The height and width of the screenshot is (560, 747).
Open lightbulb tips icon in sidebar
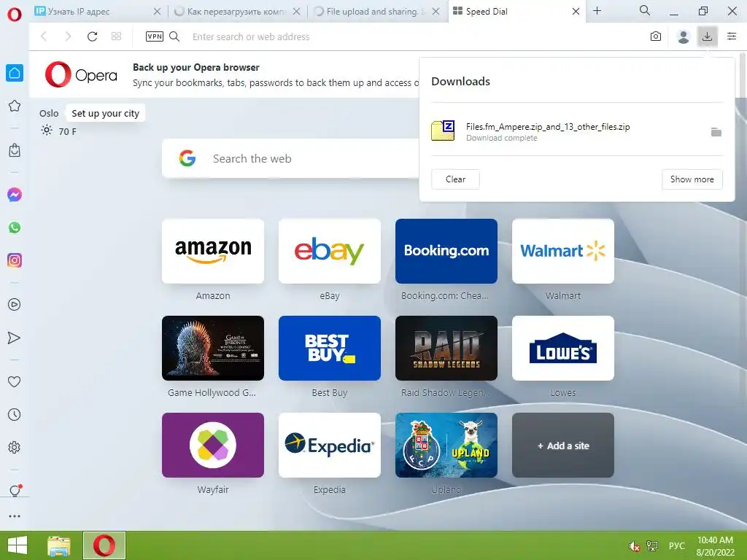tap(15, 491)
